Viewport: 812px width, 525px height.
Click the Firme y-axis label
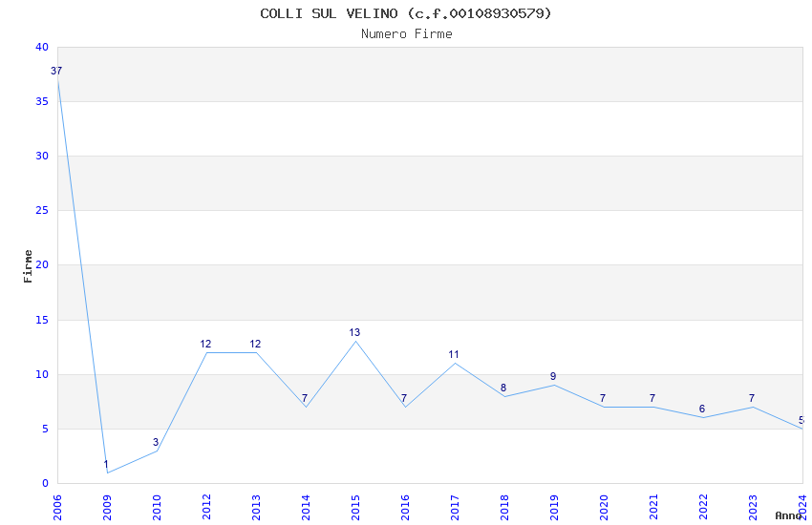click(x=28, y=266)
